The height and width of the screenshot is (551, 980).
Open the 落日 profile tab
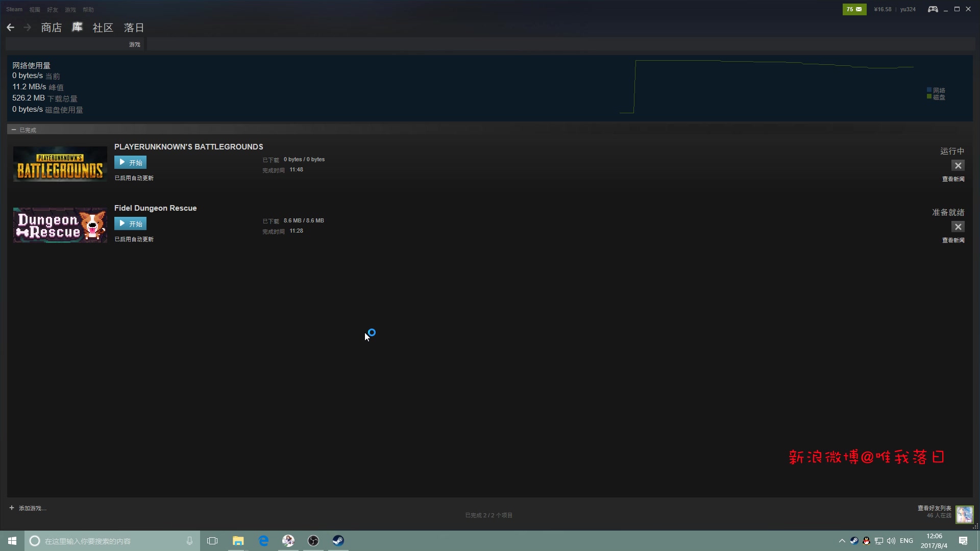pyautogui.click(x=134, y=28)
